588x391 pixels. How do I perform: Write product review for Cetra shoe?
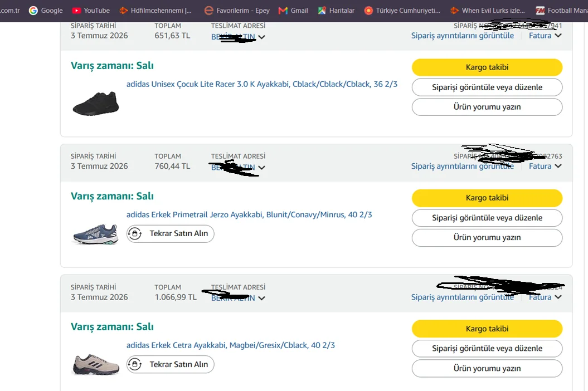click(487, 369)
